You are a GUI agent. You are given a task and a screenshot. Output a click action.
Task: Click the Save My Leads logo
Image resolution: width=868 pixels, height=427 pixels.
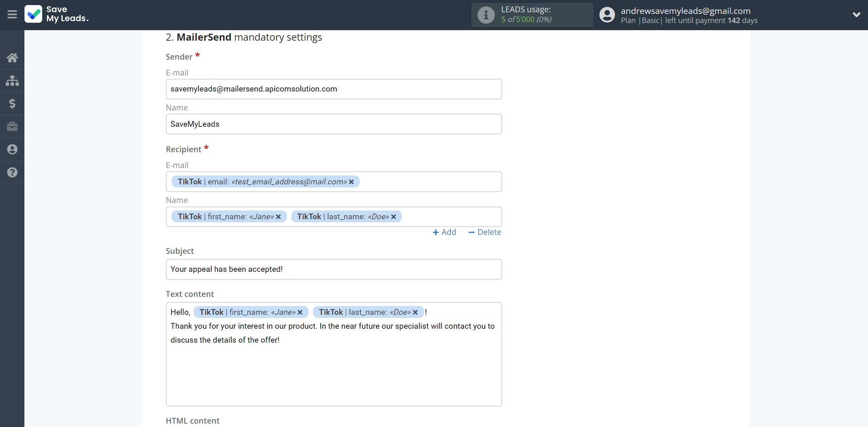click(x=57, y=14)
